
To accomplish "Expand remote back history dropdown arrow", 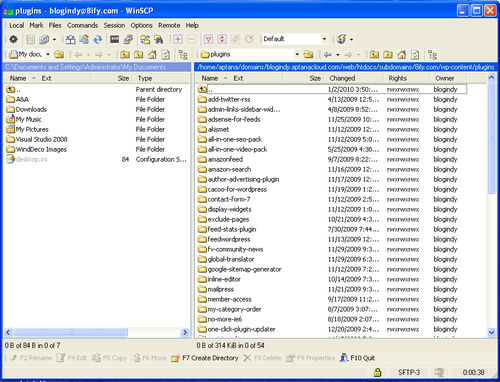I will pos(337,54).
